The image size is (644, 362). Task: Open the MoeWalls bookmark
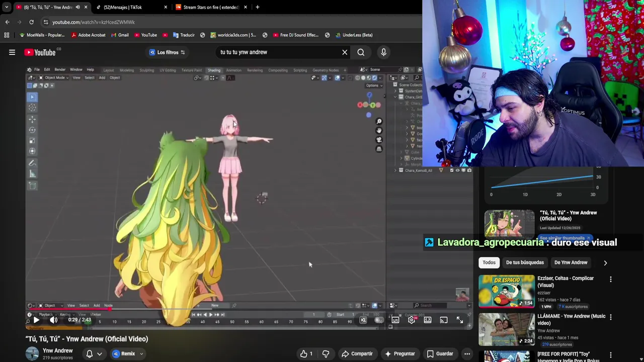point(41,35)
